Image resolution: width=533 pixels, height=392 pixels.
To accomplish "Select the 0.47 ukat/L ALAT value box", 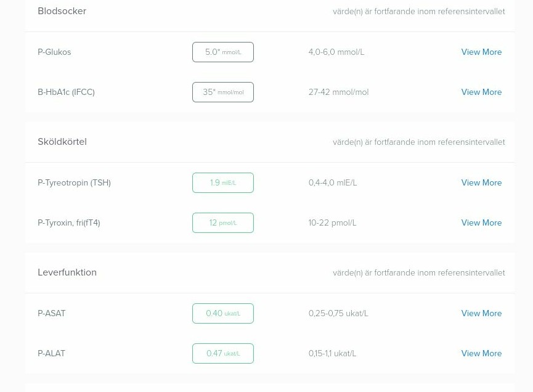I will click(x=222, y=354).
